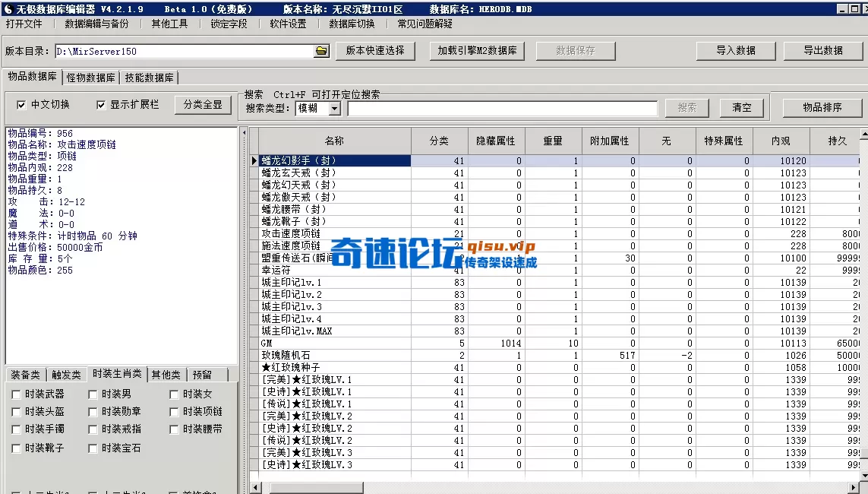Open the 其他工具 menu
This screenshot has width=868, height=494.
169,24
